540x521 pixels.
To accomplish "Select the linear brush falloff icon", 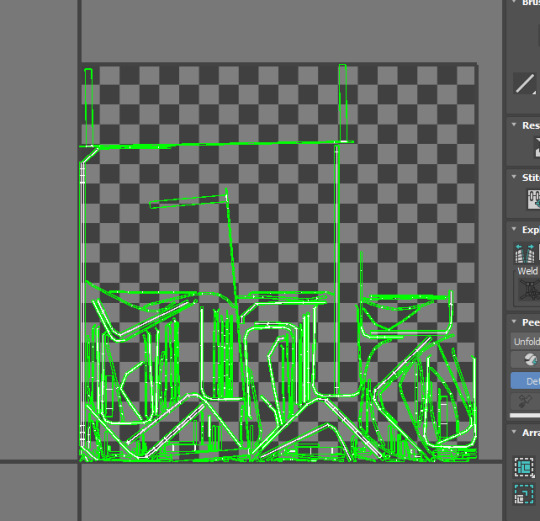I will [x=525, y=83].
